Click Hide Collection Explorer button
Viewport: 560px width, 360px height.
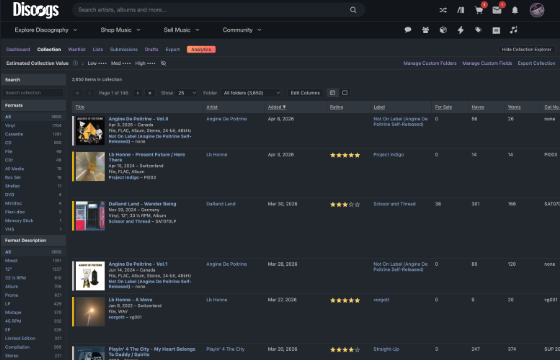526,49
